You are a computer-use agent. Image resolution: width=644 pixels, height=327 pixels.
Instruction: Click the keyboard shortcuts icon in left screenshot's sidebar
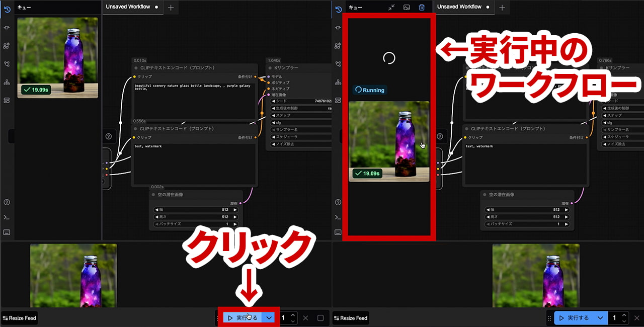pos(7,232)
